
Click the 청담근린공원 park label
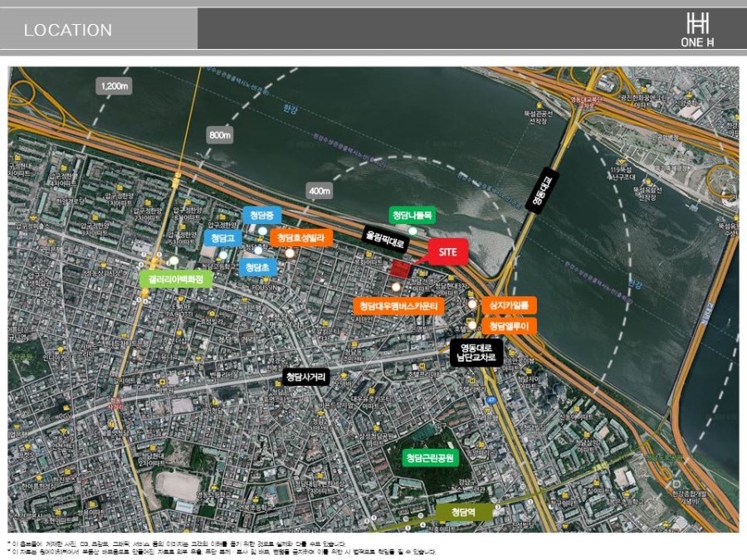pos(430,458)
